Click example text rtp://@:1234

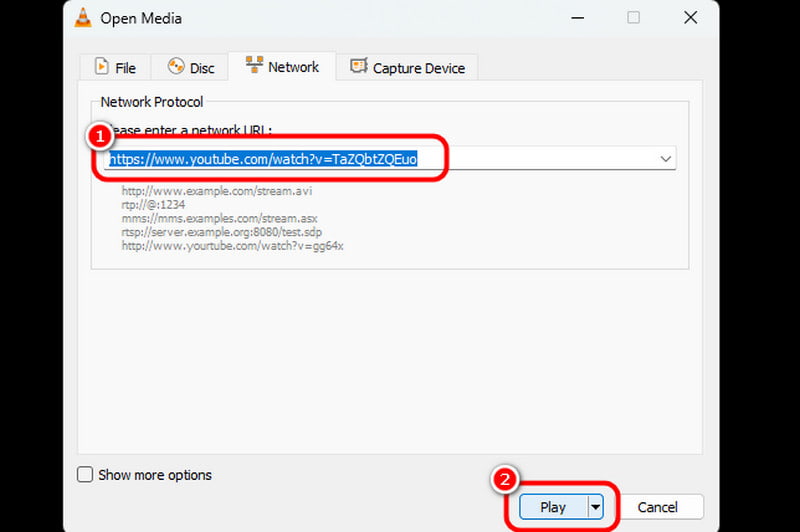point(153,205)
